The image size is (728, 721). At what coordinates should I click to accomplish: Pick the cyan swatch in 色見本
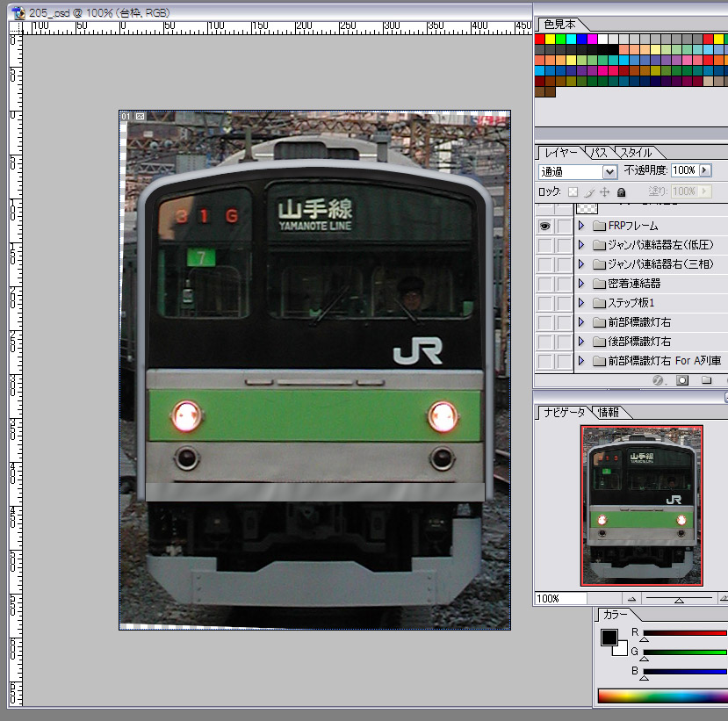[x=571, y=39]
